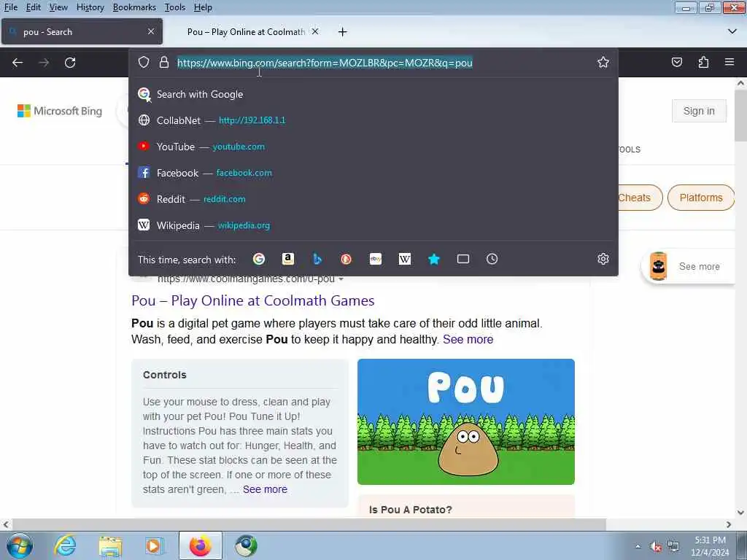Click the Microsoft Bing logo
The image size is (747, 560).
[x=60, y=111]
